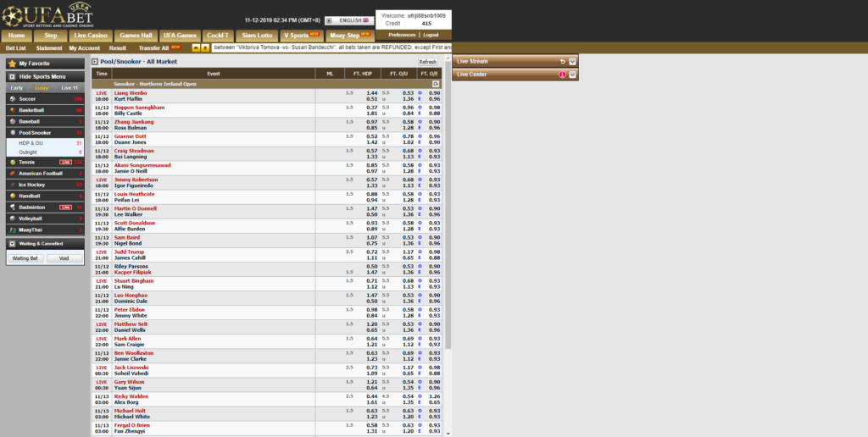Click the scrolling news ticker text
This screenshot has width=868, height=437.
coord(332,48)
